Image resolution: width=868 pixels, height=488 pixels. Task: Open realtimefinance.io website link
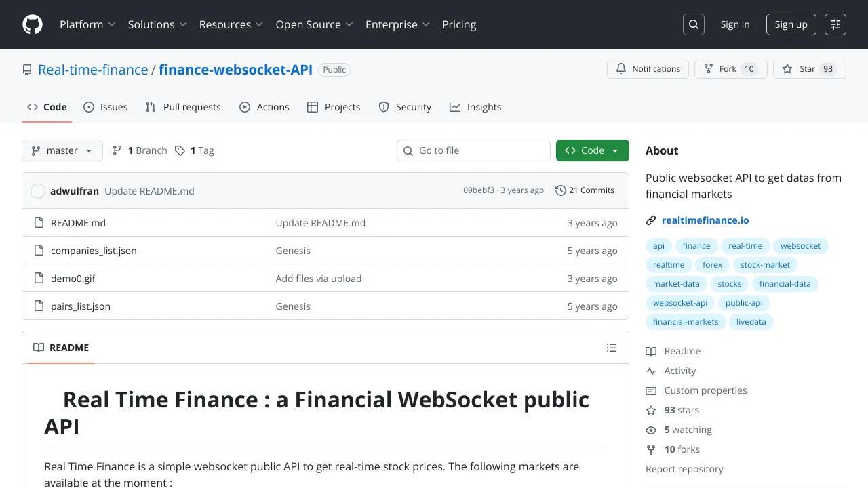point(705,220)
